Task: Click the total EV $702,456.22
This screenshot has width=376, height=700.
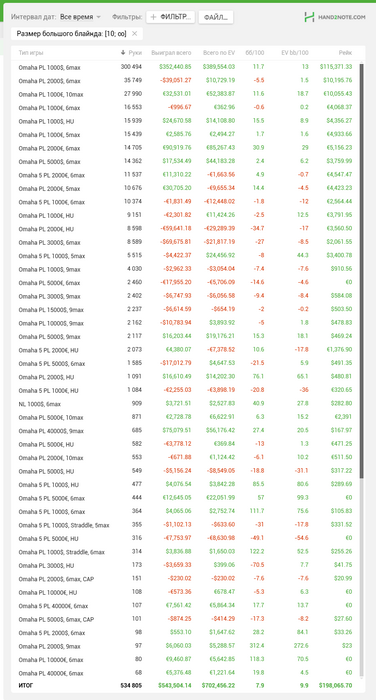Action: click(218, 685)
